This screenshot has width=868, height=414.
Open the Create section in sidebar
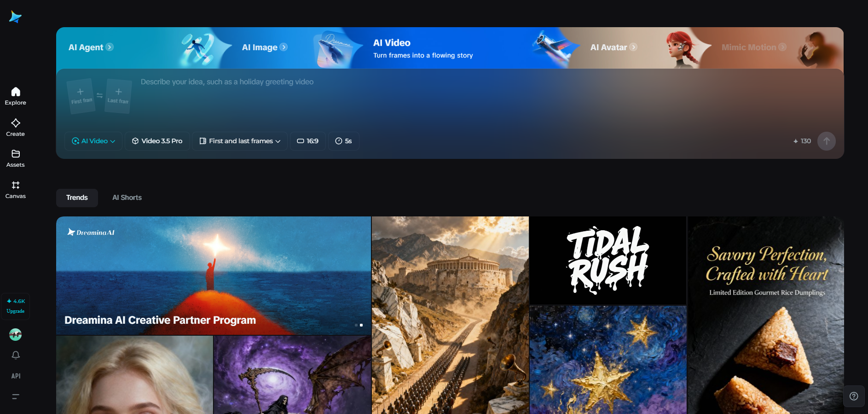click(x=16, y=128)
